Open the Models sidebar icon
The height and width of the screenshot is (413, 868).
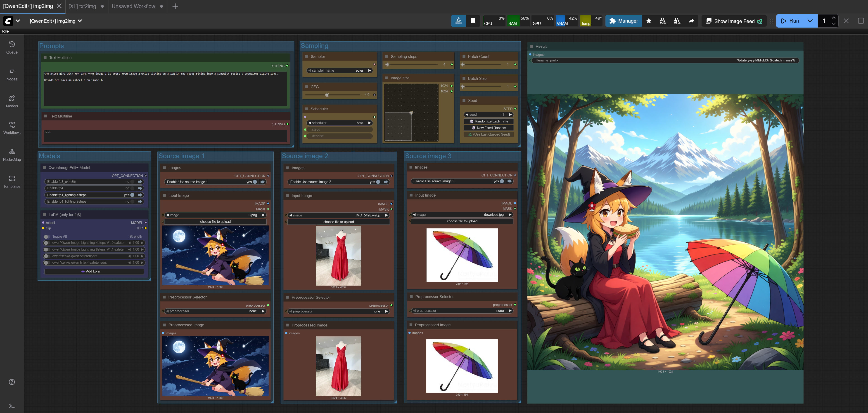pos(12,101)
